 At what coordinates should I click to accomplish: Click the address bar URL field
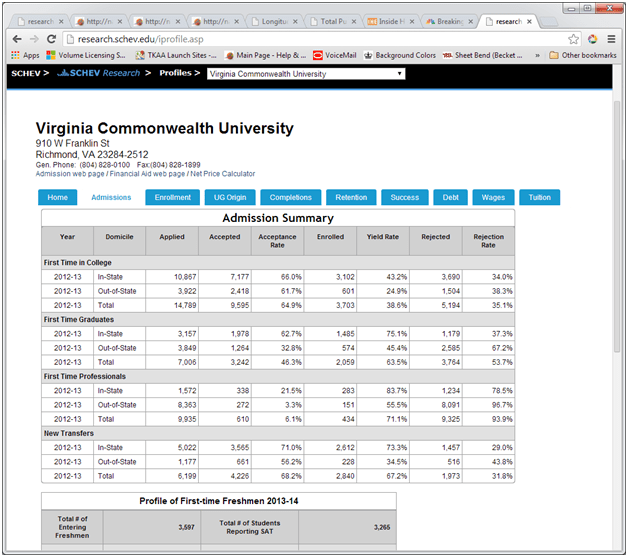(x=300, y=39)
